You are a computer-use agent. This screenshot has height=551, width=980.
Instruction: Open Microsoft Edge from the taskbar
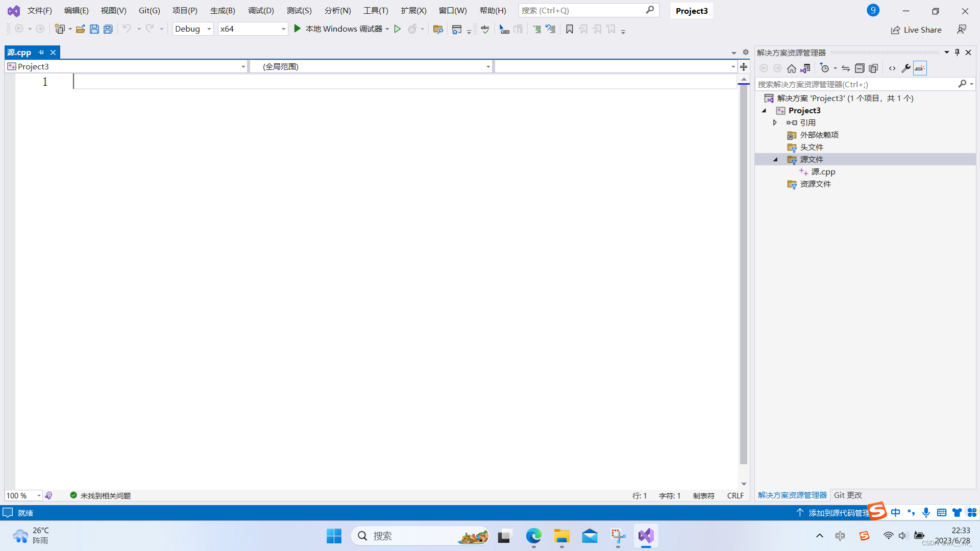point(533,536)
